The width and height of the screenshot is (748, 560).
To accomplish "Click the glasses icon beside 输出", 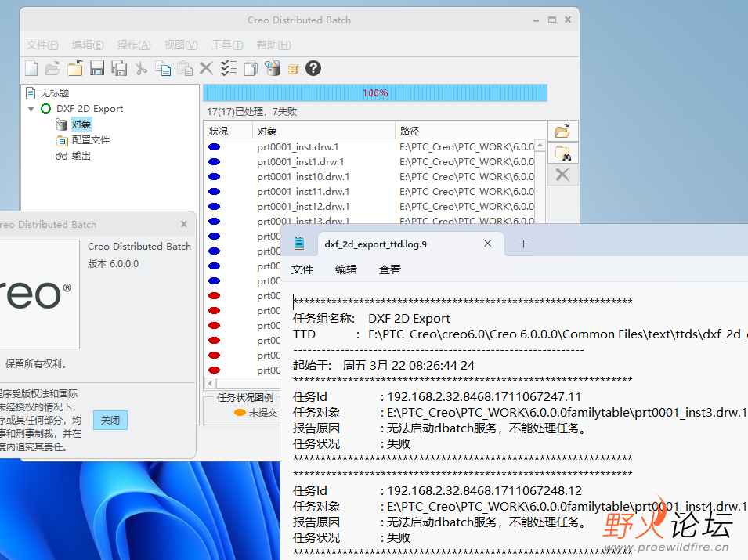I will [x=62, y=156].
